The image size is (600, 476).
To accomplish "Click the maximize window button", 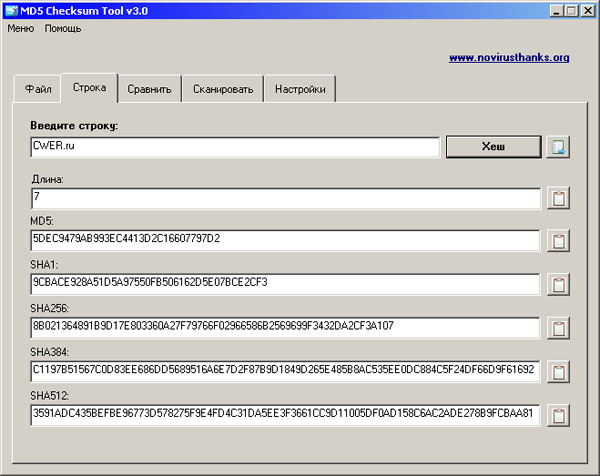I will [571, 11].
